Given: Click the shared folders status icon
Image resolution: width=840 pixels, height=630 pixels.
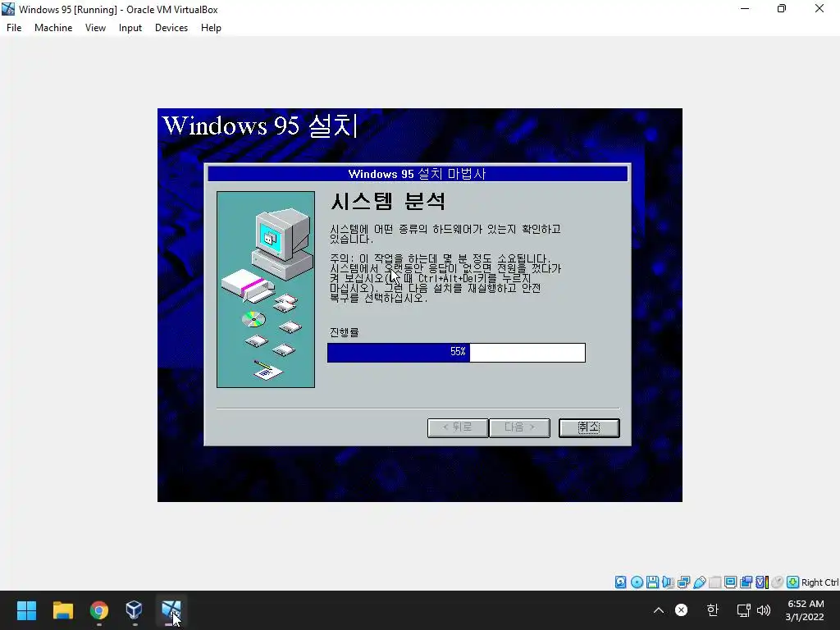Looking at the screenshot, I should (x=715, y=582).
